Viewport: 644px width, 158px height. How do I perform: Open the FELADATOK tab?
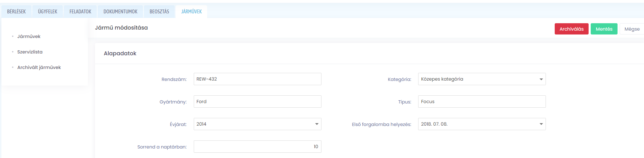(80, 12)
